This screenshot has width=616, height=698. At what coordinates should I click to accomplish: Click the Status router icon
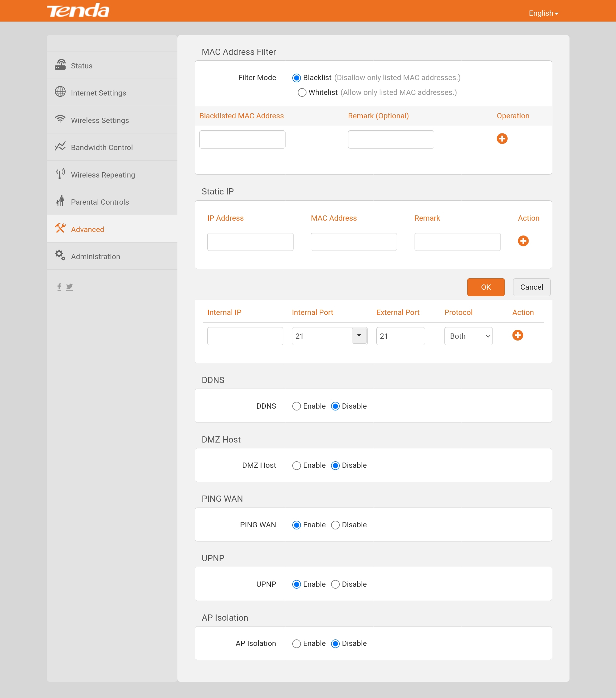[60, 65]
